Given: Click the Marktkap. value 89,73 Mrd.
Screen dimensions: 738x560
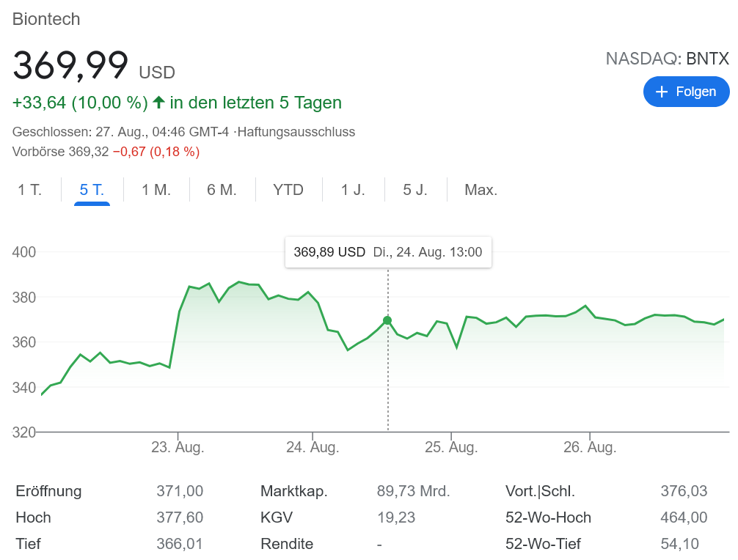Looking at the screenshot, I should tap(413, 491).
